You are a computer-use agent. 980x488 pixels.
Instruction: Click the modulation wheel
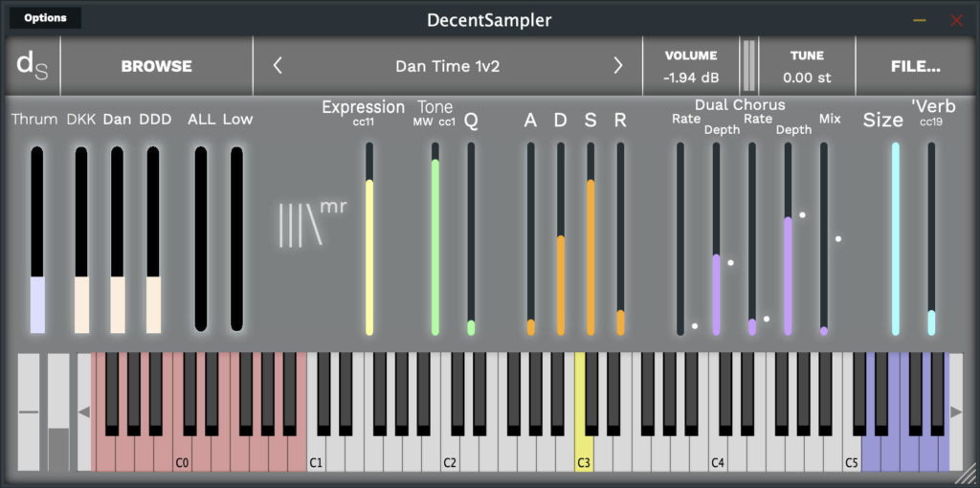coord(58,411)
